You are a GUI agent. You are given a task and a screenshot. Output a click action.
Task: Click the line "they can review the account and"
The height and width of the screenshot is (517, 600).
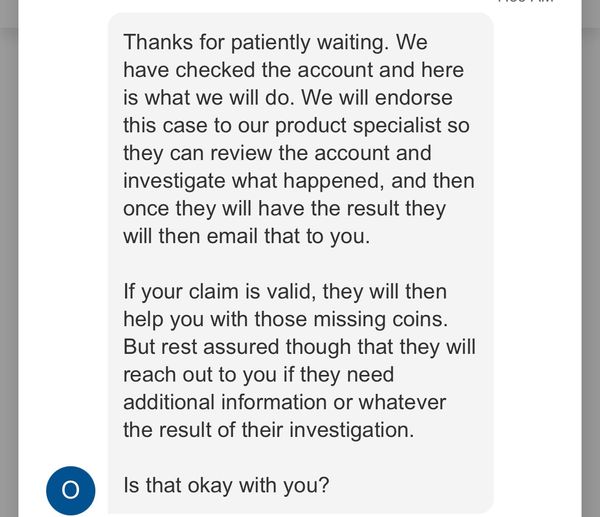[277, 153]
